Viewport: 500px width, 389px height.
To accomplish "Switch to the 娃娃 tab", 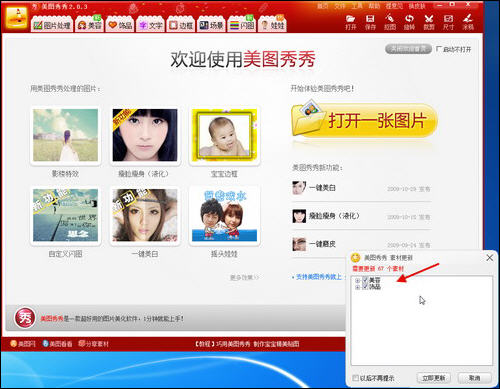I will point(272,25).
